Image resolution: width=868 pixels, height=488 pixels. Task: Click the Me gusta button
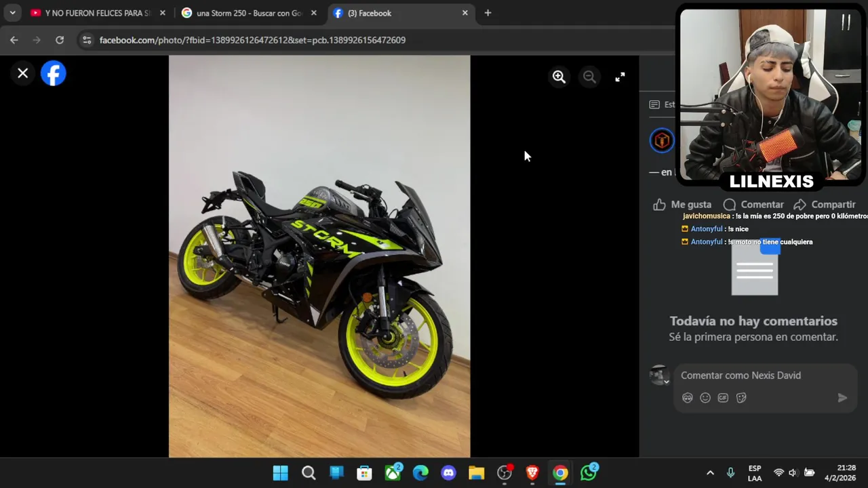click(x=682, y=205)
